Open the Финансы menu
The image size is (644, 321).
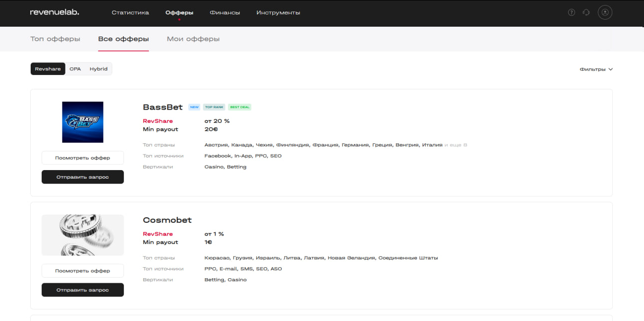click(225, 13)
